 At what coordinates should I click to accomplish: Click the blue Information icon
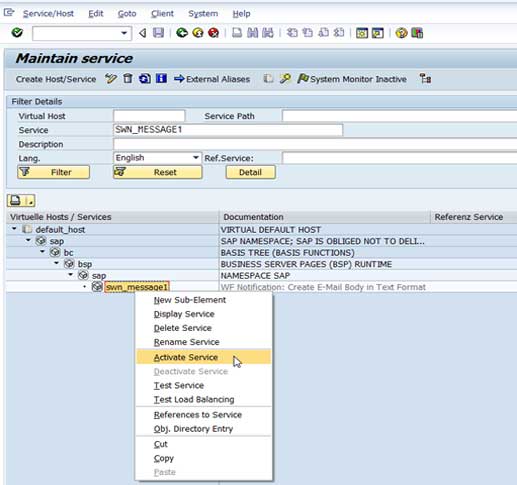click(x=161, y=79)
